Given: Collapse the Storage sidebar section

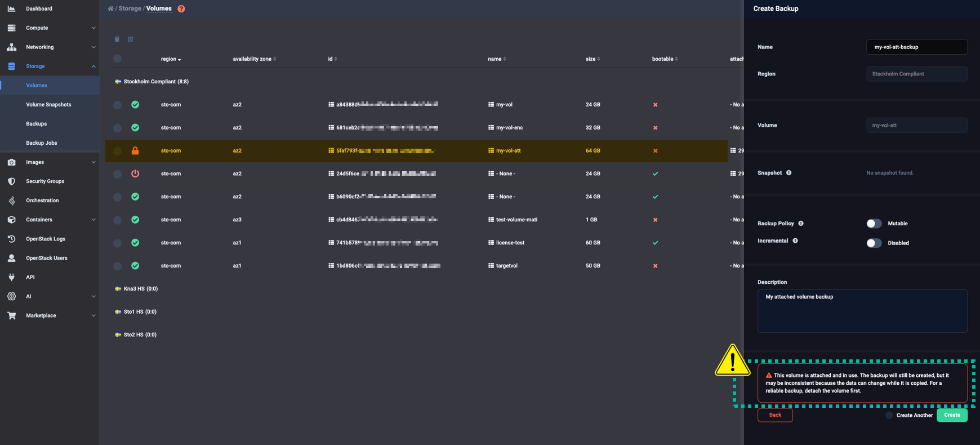Looking at the screenshot, I should point(50,66).
